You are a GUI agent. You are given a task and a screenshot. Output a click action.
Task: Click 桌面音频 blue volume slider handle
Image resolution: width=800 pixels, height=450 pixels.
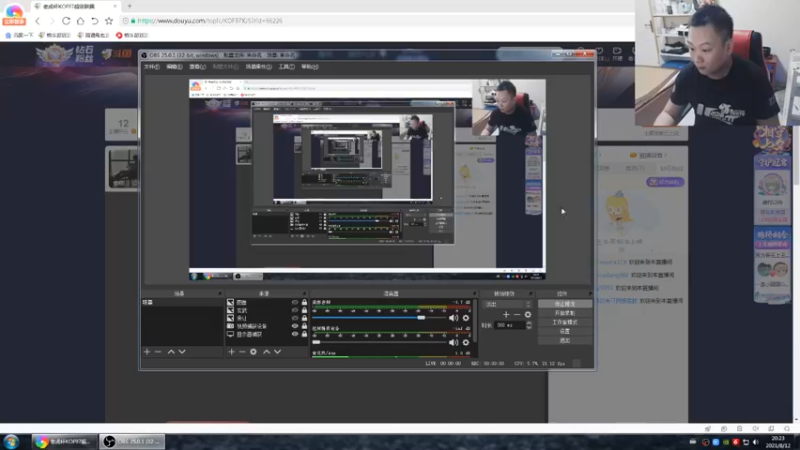click(421, 318)
